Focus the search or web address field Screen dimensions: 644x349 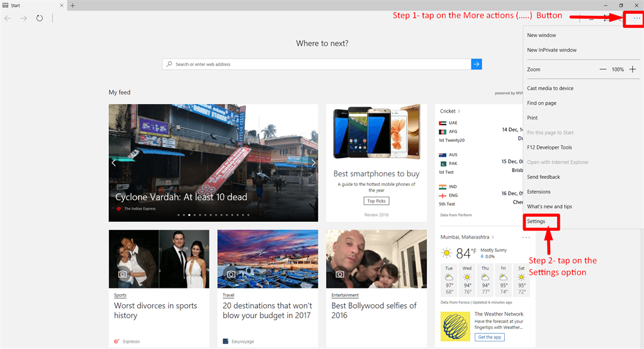coord(316,64)
